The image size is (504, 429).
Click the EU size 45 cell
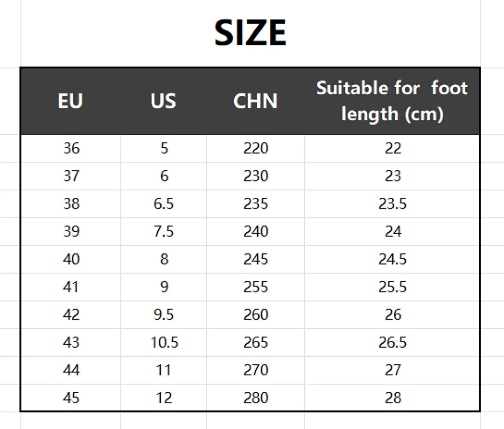coord(71,398)
